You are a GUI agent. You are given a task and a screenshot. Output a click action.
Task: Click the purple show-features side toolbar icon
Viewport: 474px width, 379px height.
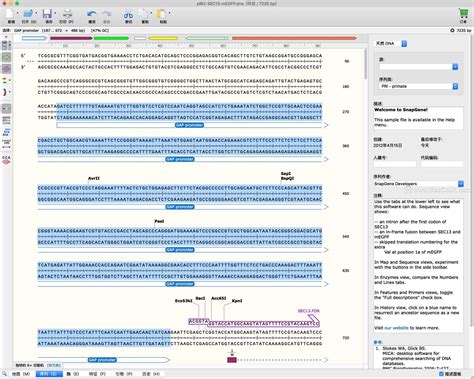(6, 69)
